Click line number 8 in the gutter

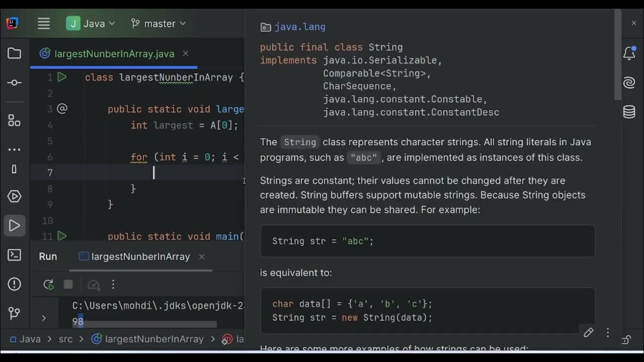50,189
